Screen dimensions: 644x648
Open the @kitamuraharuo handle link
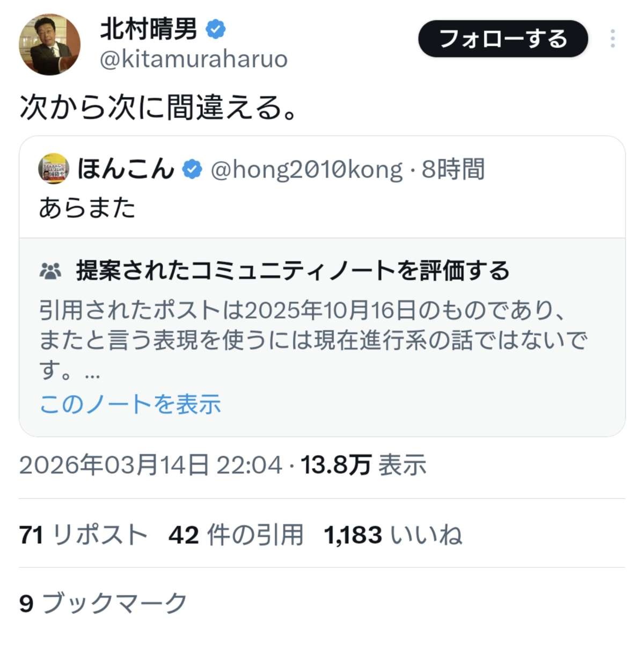193,59
